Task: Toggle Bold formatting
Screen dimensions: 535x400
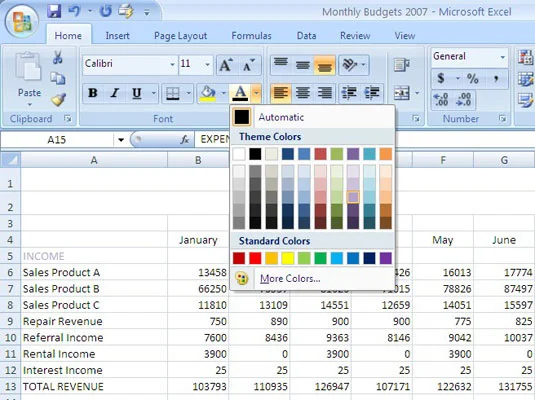Action: click(92, 93)
